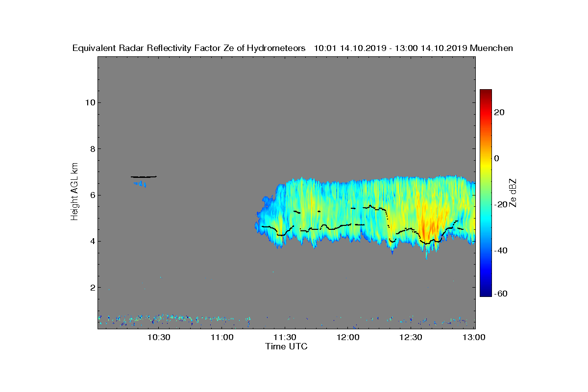Screen dimensions: 588x392
Task: Click the height tick label 10
Action: [90, 102]
